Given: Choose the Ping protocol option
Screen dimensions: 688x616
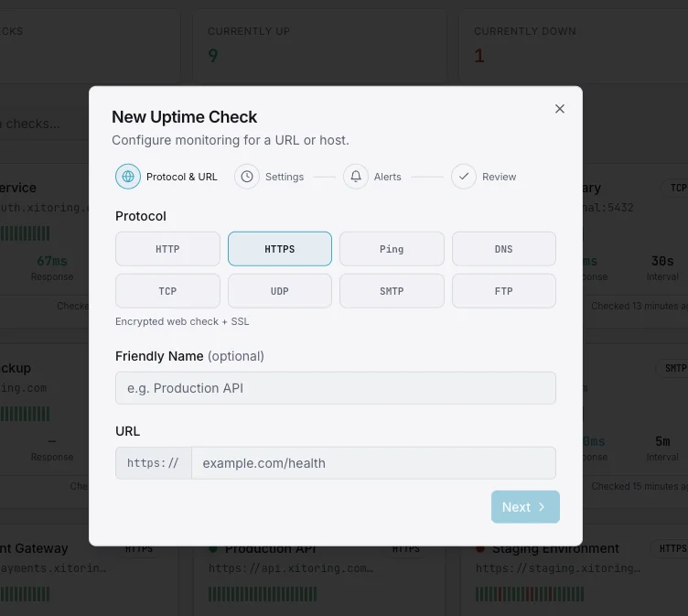Looking at the screenshot, I should tap(392, 249).
